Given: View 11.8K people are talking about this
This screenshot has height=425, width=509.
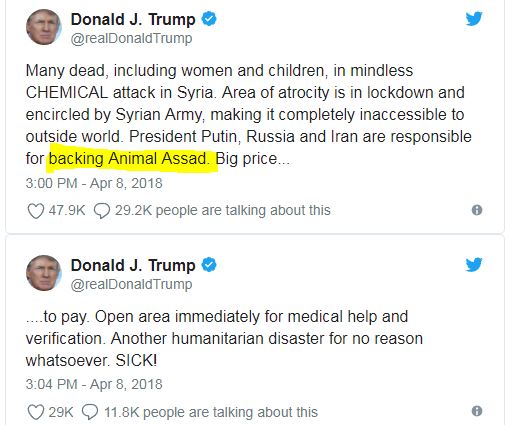Looking at the screenshot, I should (211, 412).
